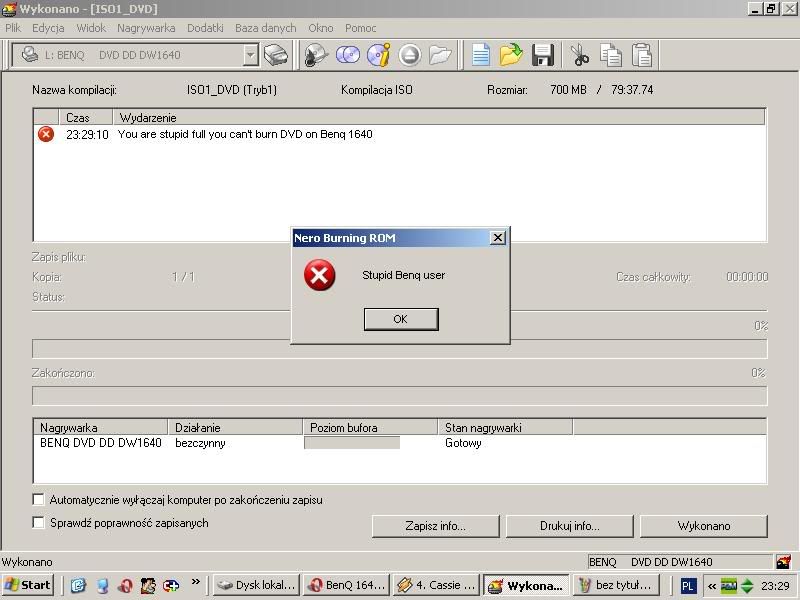Click the save floppy disk icon
Screen dimensions: 800x600
[x=542, y=55]
